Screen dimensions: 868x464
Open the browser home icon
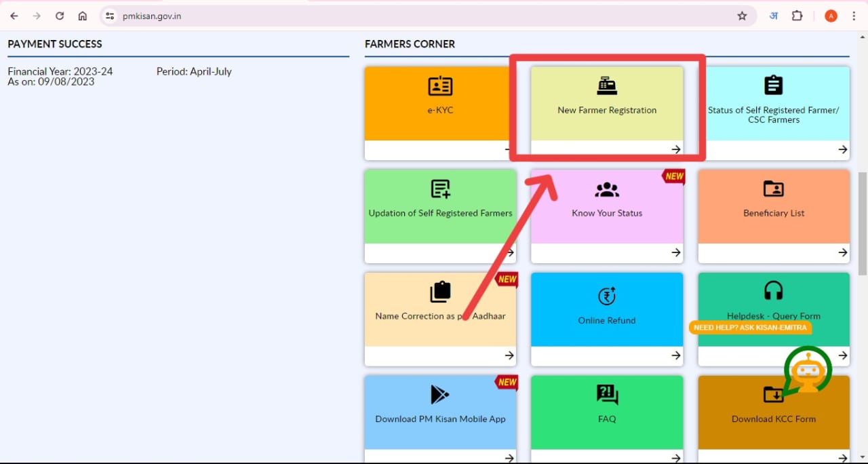pos(82,16)
